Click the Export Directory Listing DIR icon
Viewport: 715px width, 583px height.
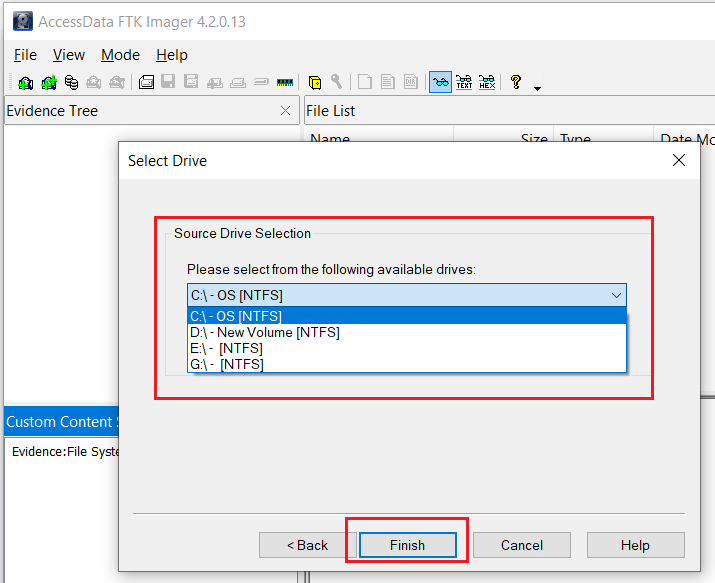[411, 83]
